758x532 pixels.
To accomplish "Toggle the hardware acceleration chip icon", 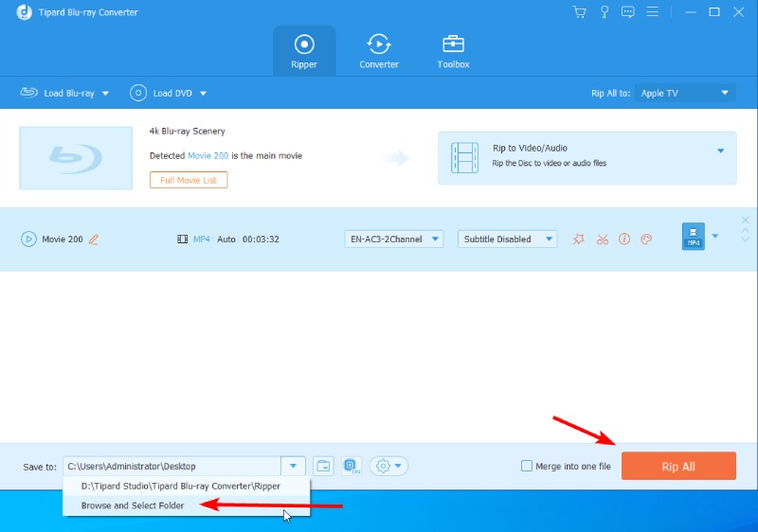I will click(x=352, y=467).
